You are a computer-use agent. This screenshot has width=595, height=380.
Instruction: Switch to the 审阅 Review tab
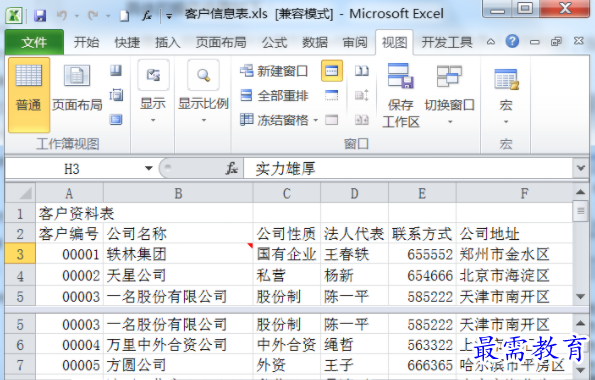click(355, 42)
